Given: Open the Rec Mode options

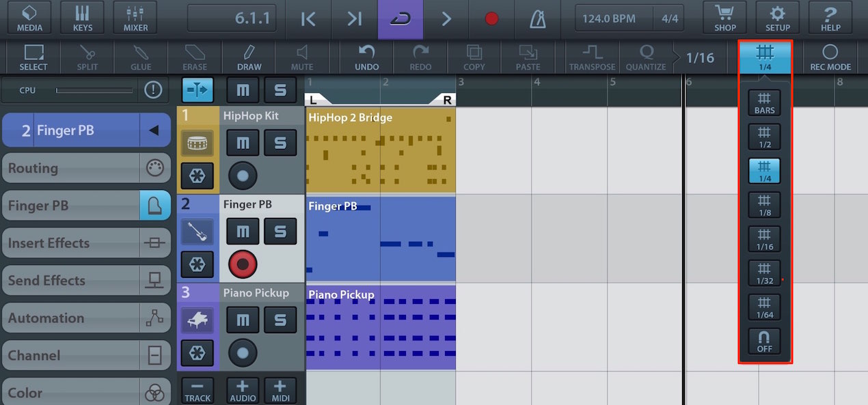Looking at the screenshot, I should (830, 57).
